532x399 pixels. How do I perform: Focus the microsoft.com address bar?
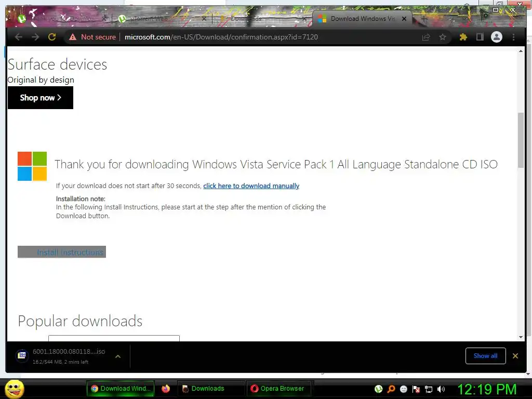pyautogui.click(x=221, y=37)
